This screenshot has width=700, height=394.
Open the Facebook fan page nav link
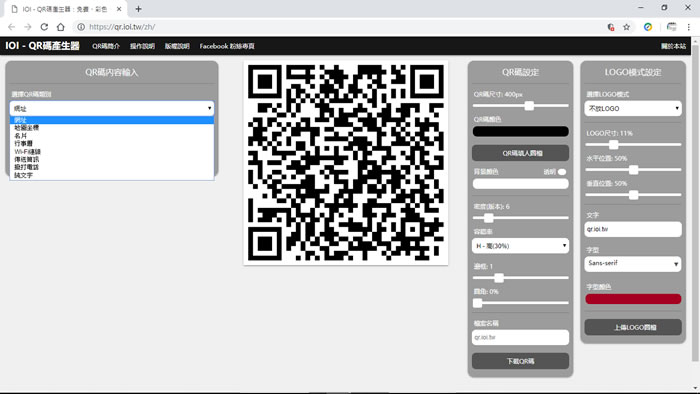pyautogui.click(x=227, y=46)
